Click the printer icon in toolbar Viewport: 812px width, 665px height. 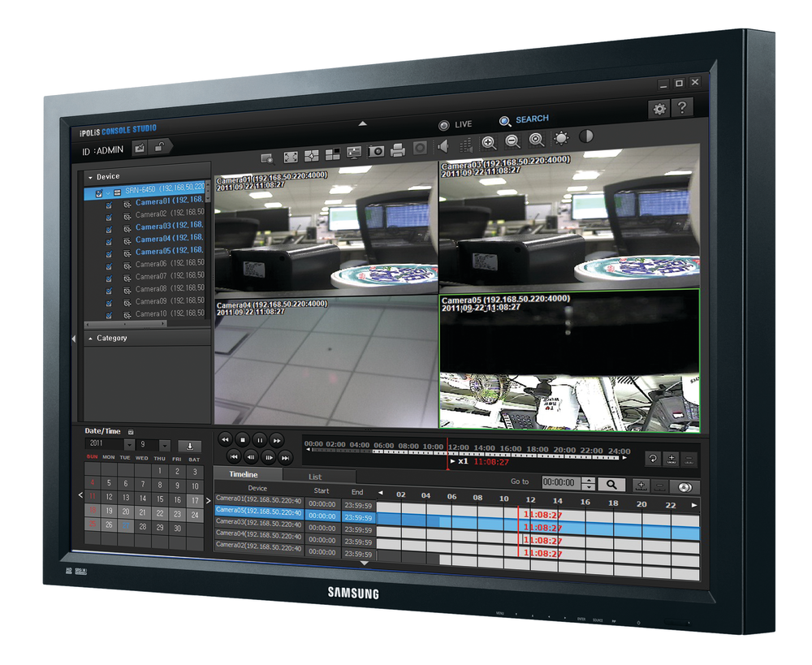[x=398, y=150]
